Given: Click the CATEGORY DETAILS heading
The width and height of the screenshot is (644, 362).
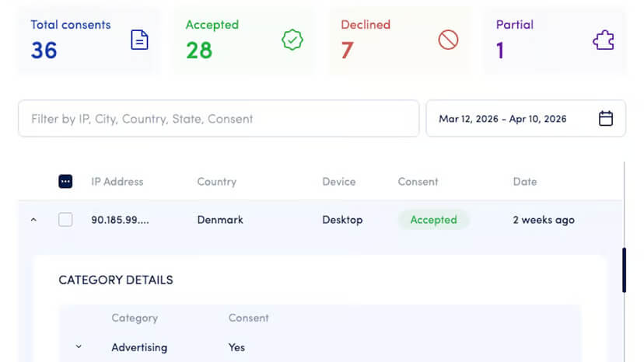Looking at the screenshot, I should click(x=115, y=280).
